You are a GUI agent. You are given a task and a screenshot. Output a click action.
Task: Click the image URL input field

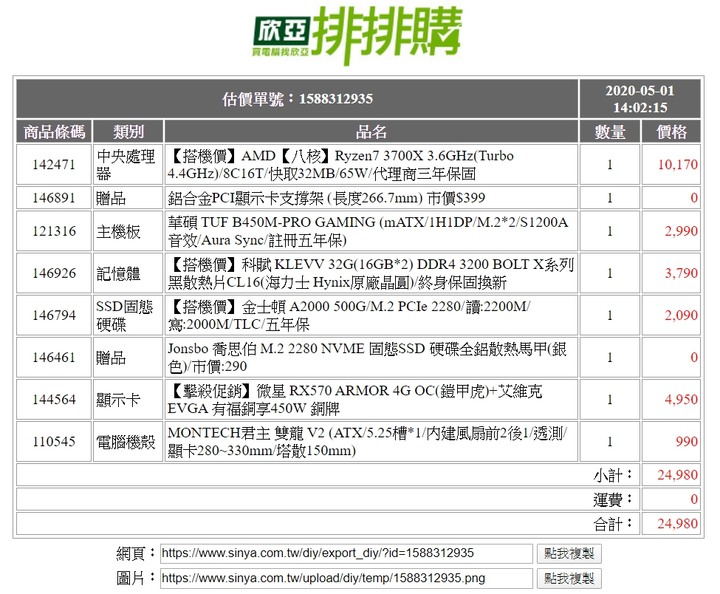tap(346, 578)
